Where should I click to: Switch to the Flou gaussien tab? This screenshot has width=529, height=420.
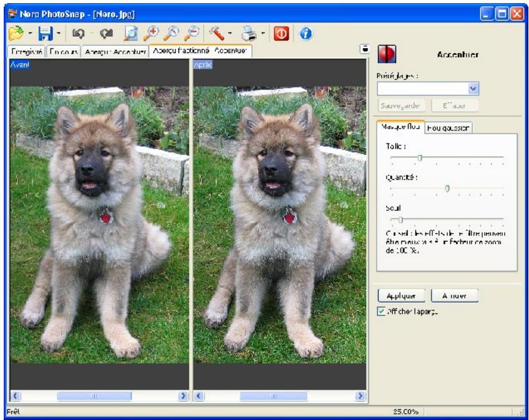448,128
